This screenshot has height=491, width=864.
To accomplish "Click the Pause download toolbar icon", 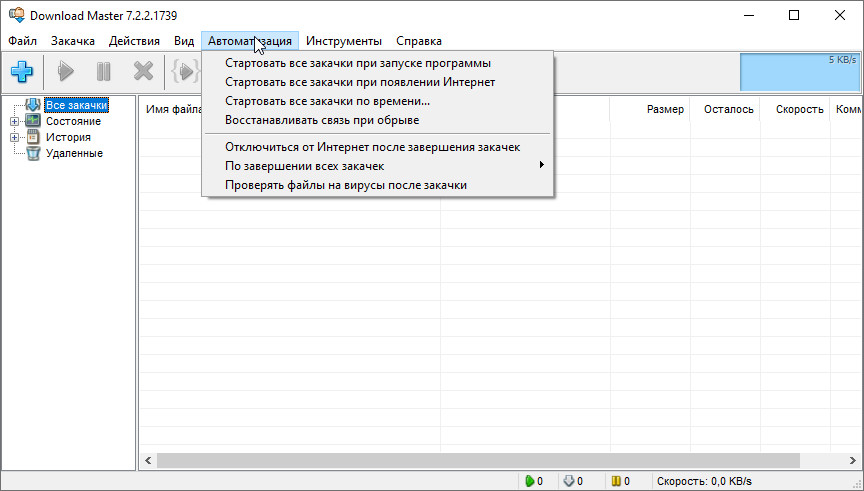I will 103,71.
